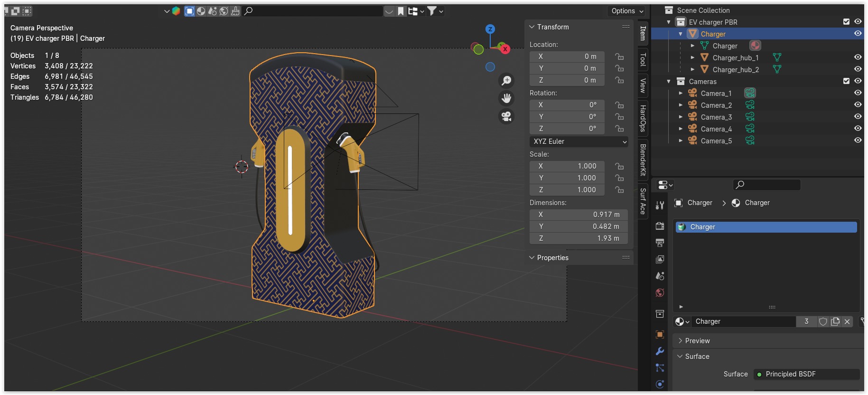Screen dimensions: 868x395
Task: Hide Camera_1 using its eye icon
Action: click(858, 93)
